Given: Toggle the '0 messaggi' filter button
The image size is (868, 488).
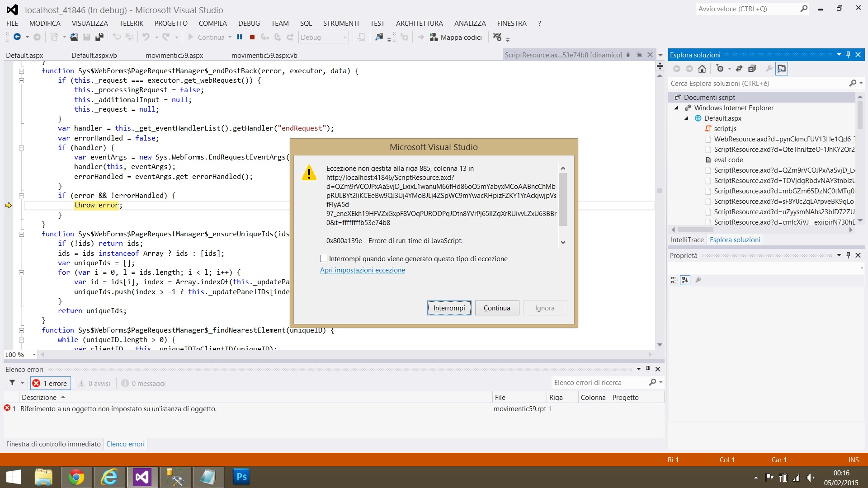Looking at the screenshot, I should [144, 383].
